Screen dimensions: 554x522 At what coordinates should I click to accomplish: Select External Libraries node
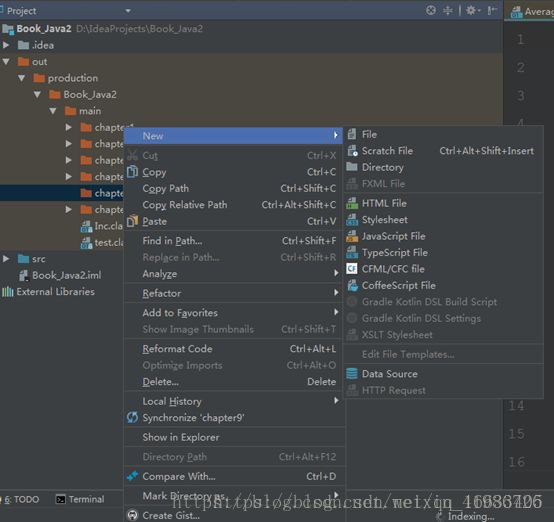tap(55, 292)
